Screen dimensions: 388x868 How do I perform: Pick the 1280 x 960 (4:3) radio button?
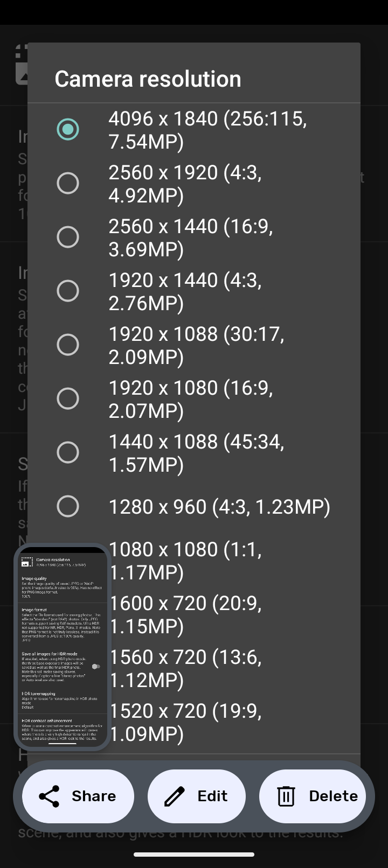tap(68, 506)
